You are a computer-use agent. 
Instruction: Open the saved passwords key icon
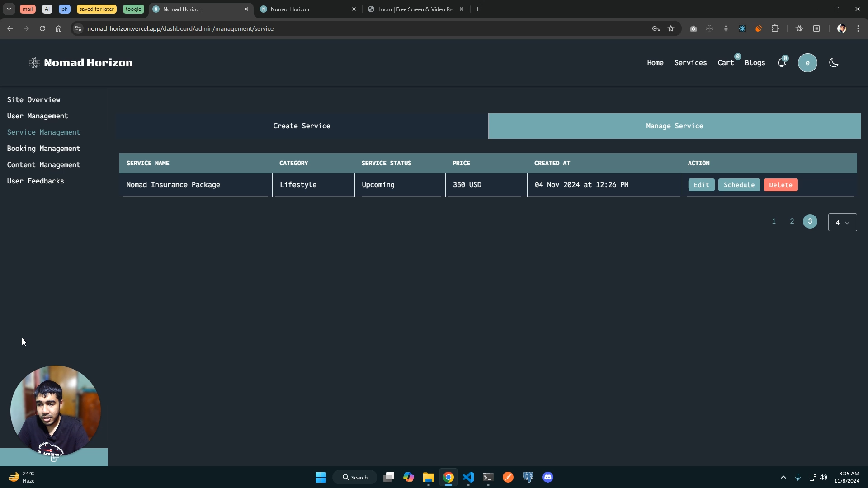[x=656, y=28]
